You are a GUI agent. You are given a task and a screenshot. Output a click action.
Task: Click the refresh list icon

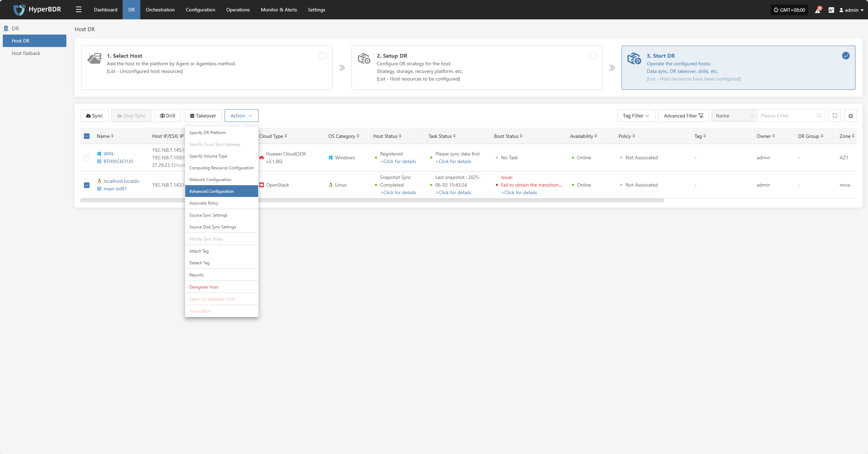(835, 116)
